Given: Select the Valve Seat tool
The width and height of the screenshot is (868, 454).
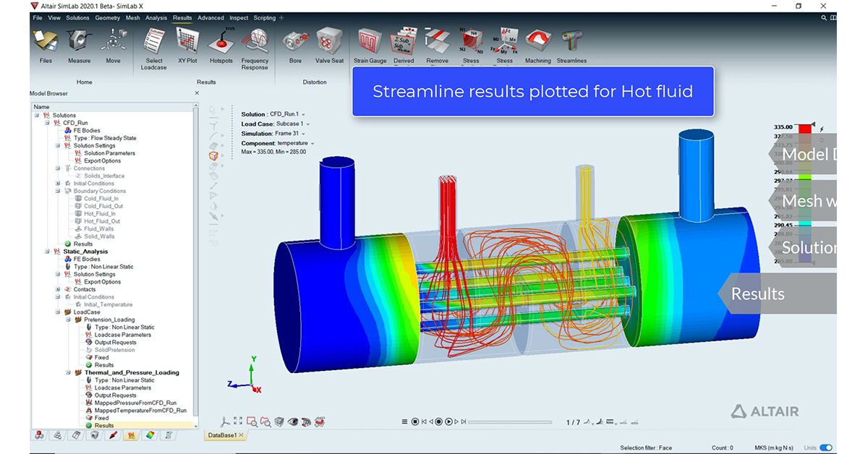Looking at the screenshot, I should [329, 46].
